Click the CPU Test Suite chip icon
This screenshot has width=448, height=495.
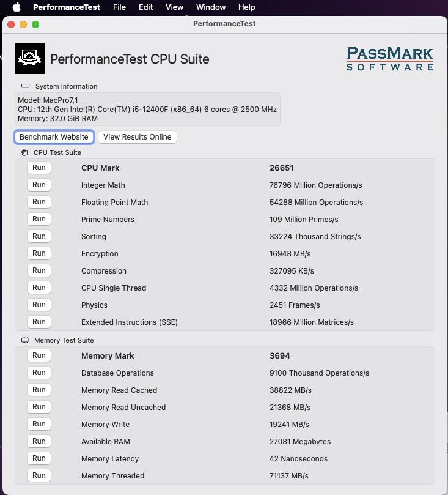(25, 152)
